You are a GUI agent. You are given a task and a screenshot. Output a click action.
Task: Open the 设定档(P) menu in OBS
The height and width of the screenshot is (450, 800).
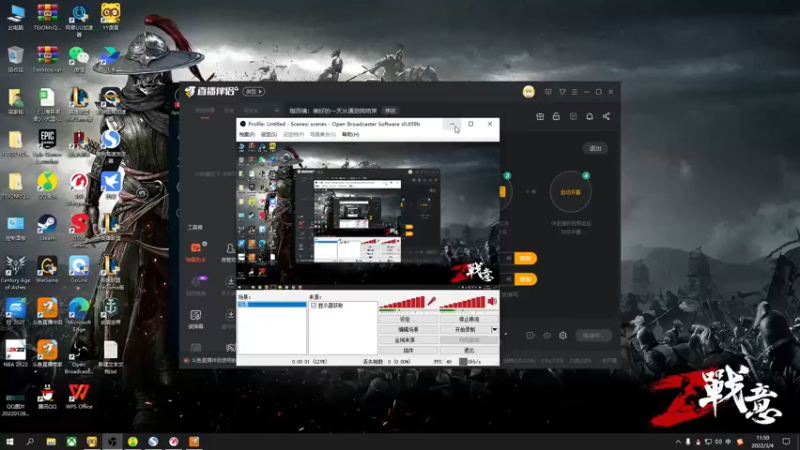pos(293,134)
